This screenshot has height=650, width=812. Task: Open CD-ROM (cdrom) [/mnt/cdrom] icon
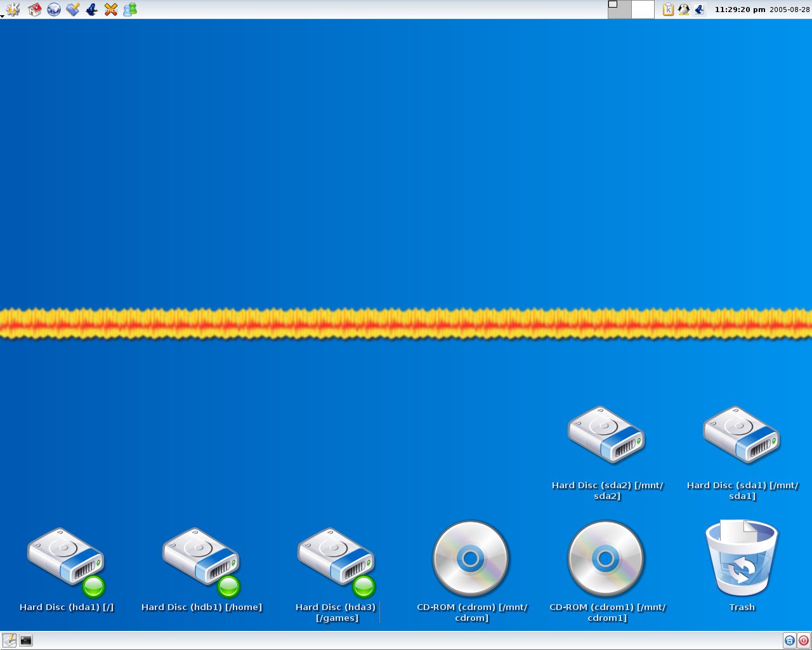[x=471, y=559]
